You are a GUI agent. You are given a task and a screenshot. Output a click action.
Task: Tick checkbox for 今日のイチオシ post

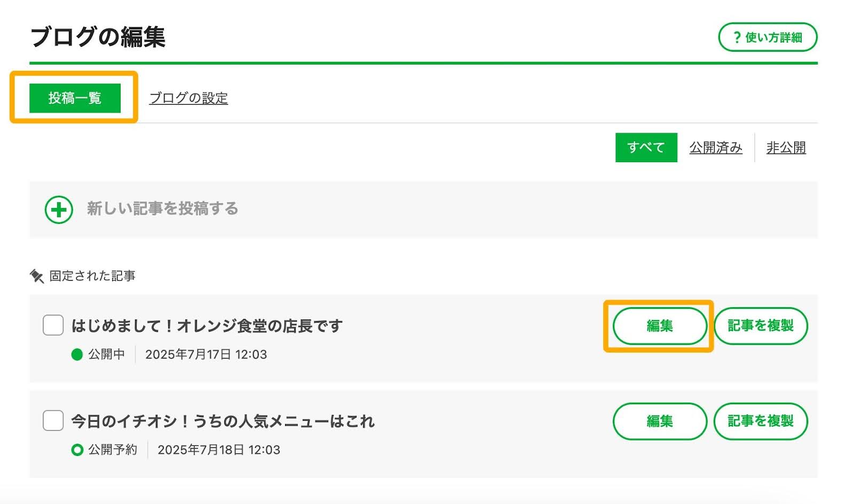point(53,421)
